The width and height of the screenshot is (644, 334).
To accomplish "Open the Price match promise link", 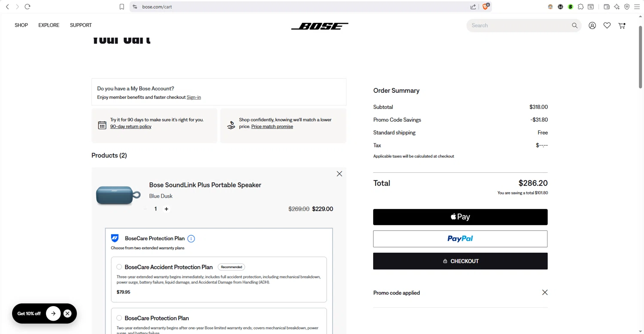I will 272,126.
